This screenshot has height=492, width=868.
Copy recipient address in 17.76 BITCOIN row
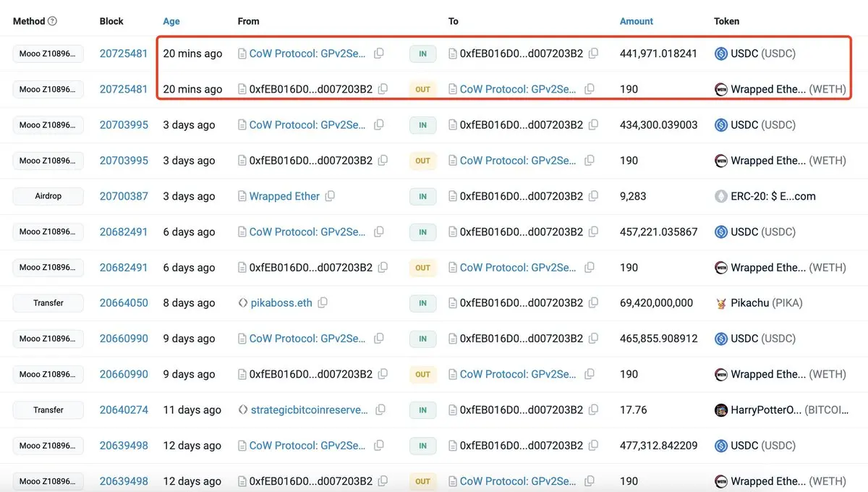[593, 410]
